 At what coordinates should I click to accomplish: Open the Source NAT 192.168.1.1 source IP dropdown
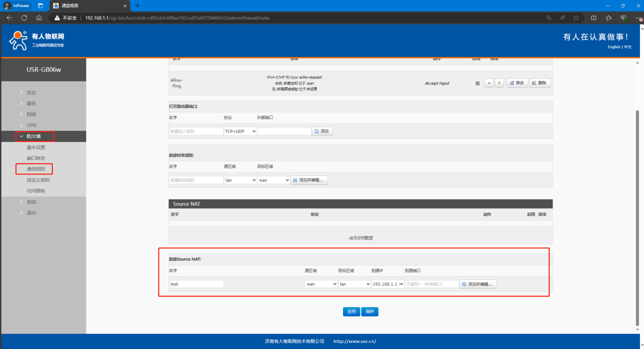click(387, 284)
